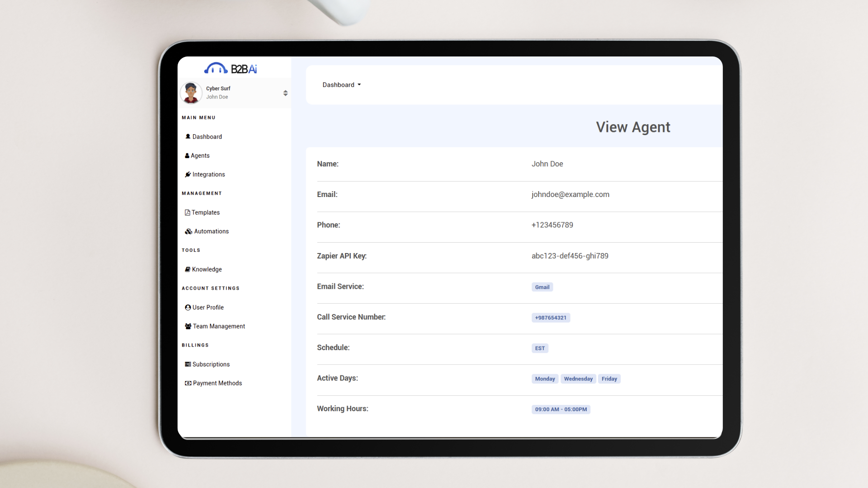
Task: Open Payment Methods menu item
Action: [x=217, y=383]
